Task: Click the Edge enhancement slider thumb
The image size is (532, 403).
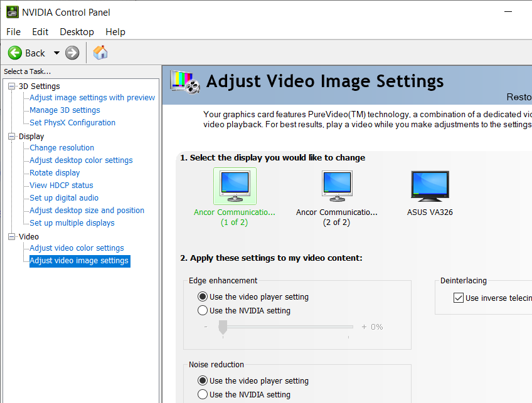Action: tap(223, 327)
